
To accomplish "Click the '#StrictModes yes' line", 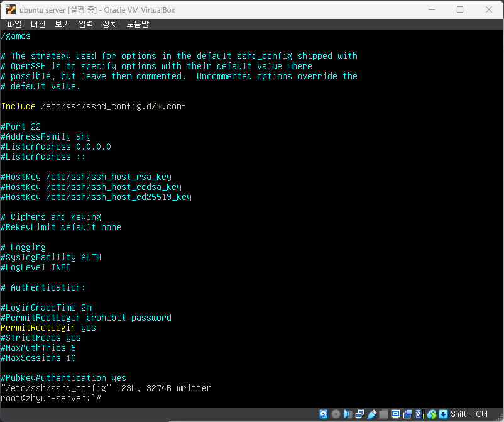I will point(41,338).
